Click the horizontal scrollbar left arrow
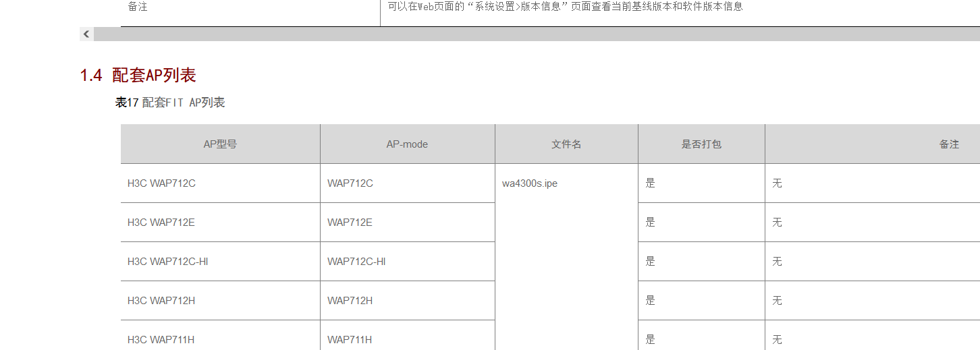This screenshot has width=980, height=350. pos(86,34)
